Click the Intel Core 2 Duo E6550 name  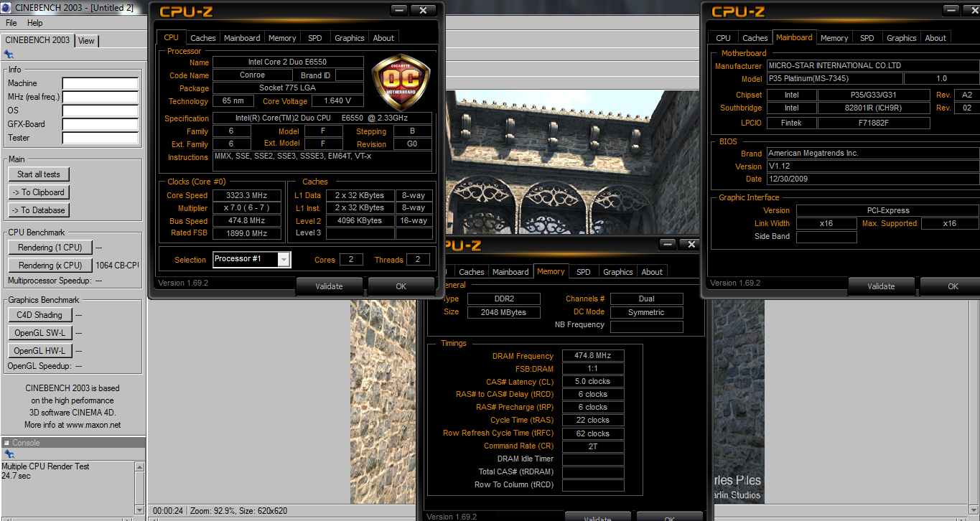pos(288,62)
